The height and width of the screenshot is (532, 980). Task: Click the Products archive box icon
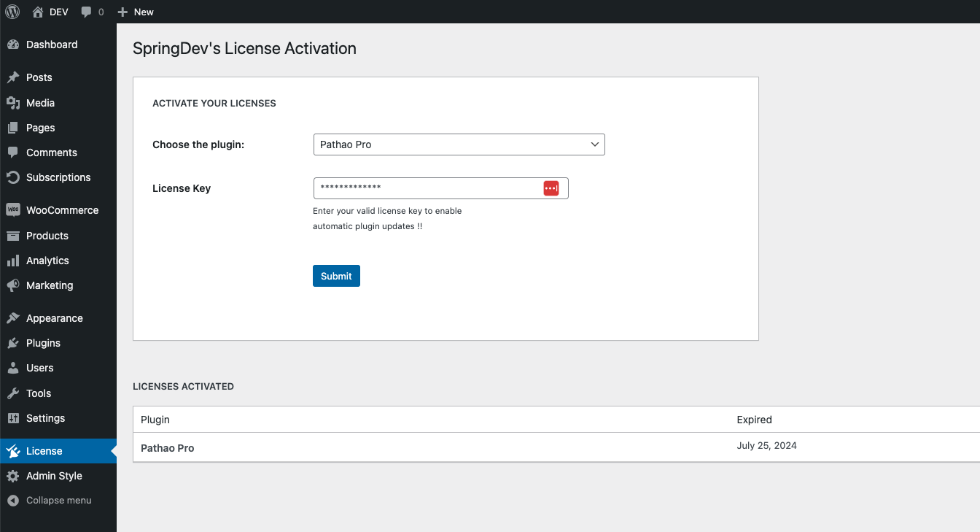pyautogui.click(x=13, y=236)
